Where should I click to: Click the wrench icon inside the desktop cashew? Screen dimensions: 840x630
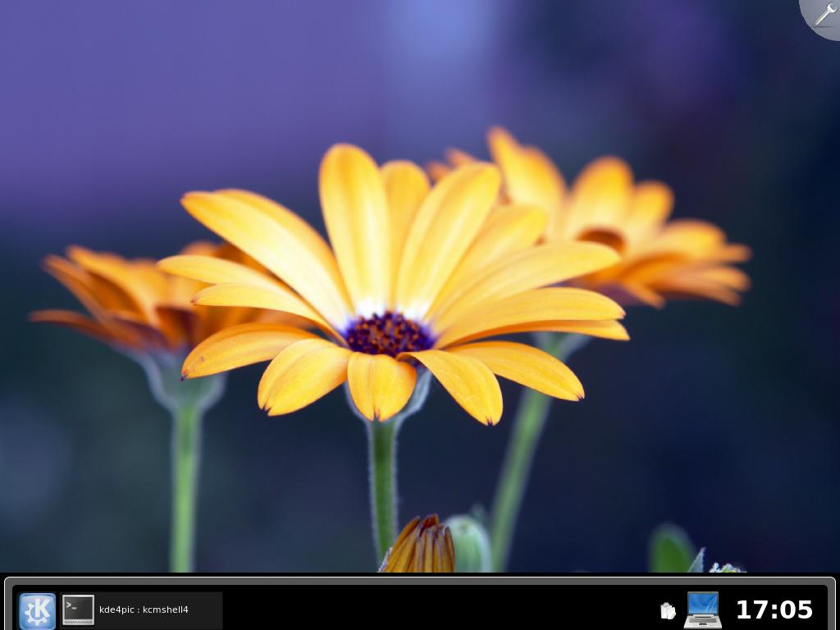[824, 13]
